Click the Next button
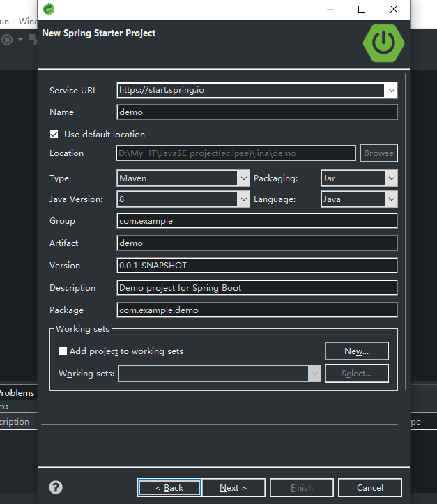437x504 pixels. coord(233,487)
